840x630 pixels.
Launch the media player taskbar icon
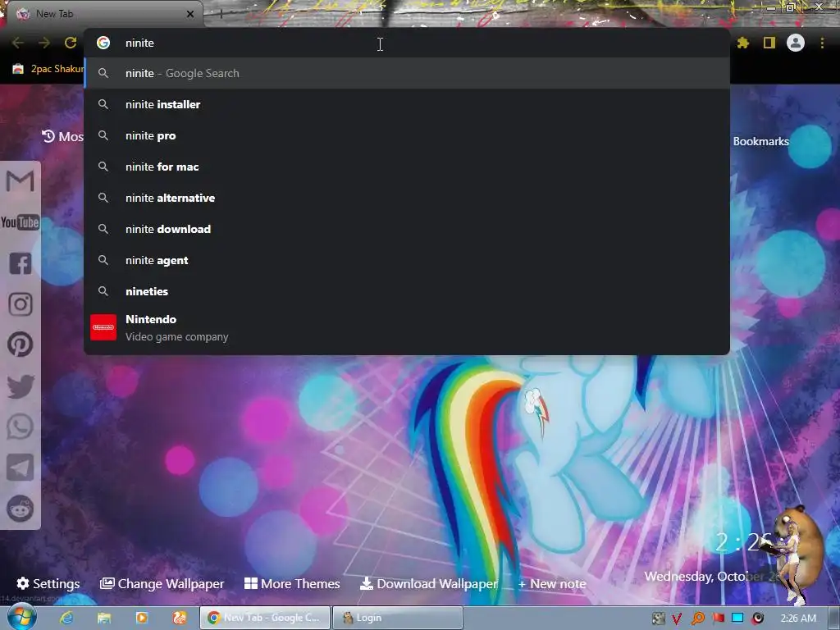141,618
